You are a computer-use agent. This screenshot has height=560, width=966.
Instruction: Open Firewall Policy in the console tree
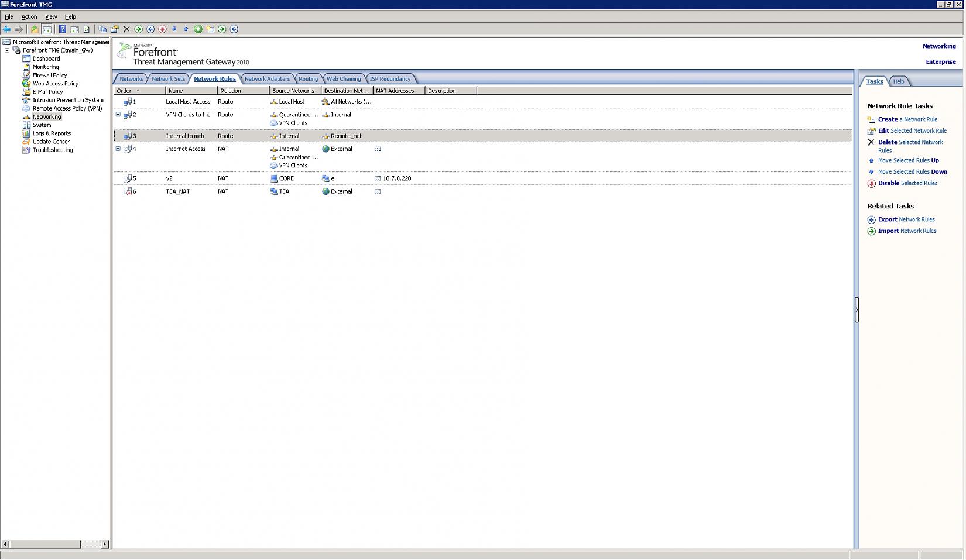tap(50, 75)
